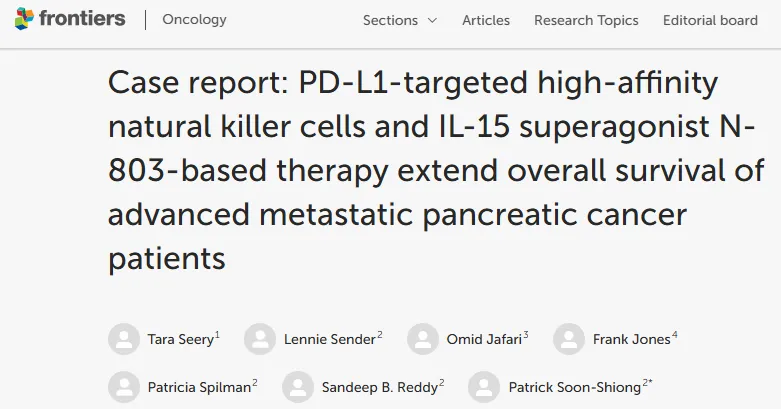Image resolution: width=781 pixels, height=409 pixels.
Task: Open Tara Seery's avatar icon
Action: pos(124,339)
